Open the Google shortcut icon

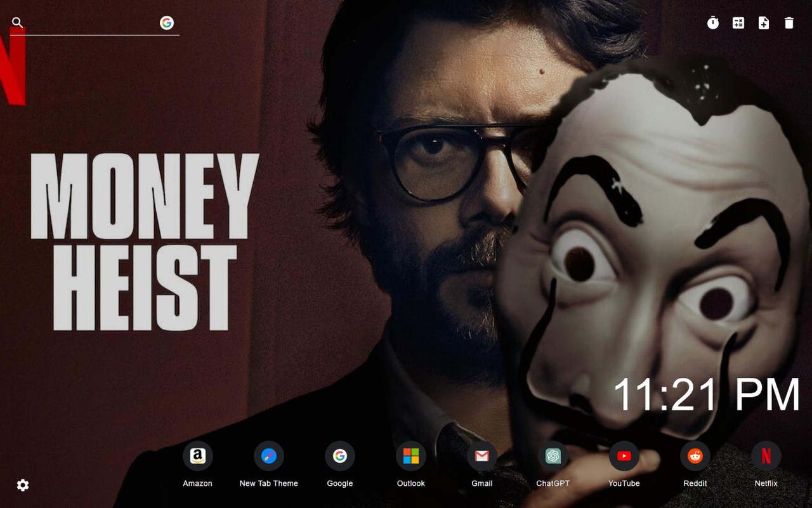(x=340, y=456)
